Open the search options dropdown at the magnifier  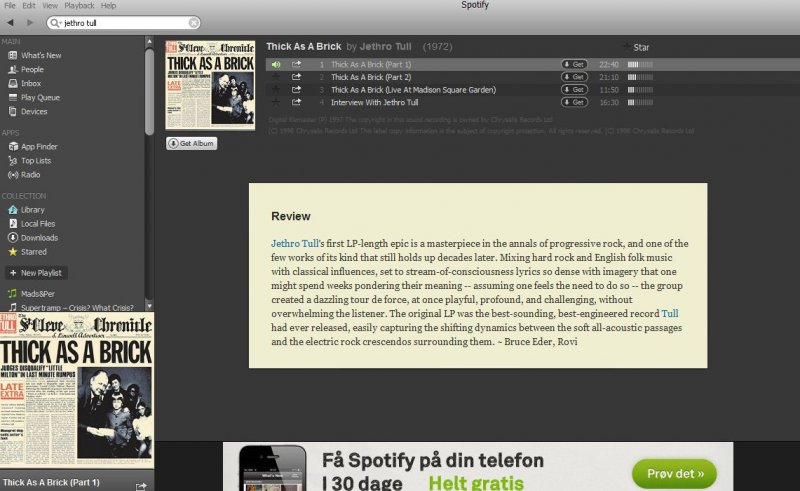(55, 22)
